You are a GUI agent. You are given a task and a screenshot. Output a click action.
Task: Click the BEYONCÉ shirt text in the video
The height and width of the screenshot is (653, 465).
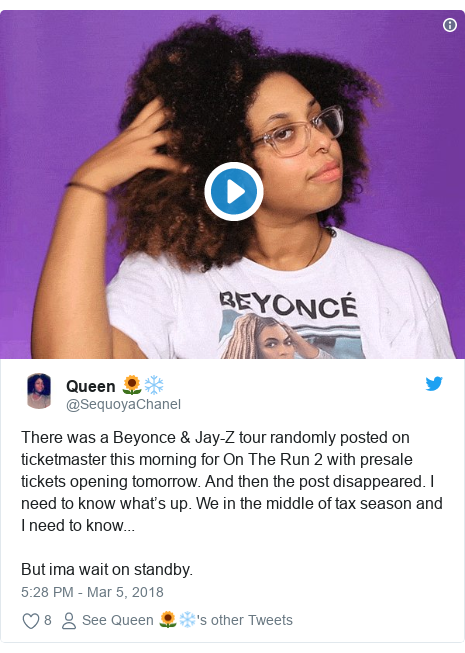click(x=288, y=307)
